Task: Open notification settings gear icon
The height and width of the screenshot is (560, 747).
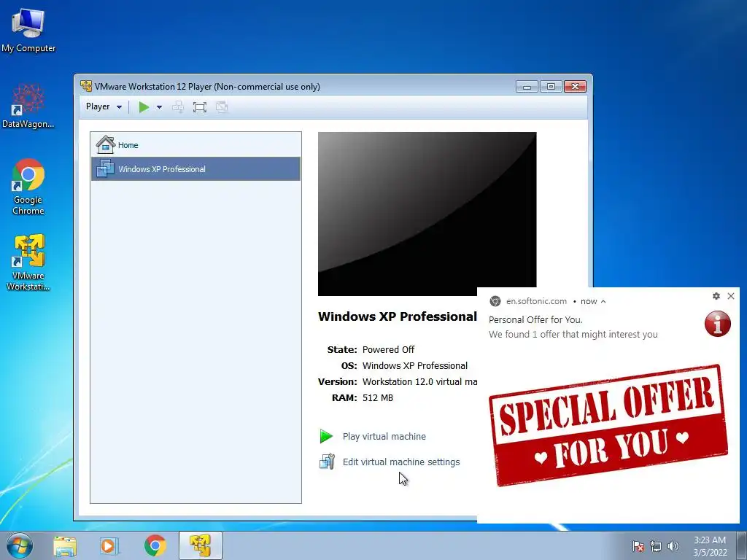Action: pos(716,296)
